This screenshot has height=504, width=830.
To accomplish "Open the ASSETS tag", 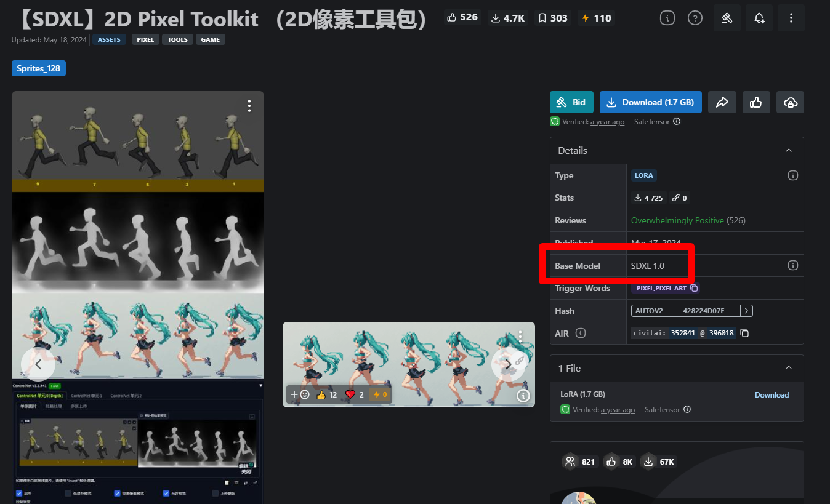I will [110, 39].
